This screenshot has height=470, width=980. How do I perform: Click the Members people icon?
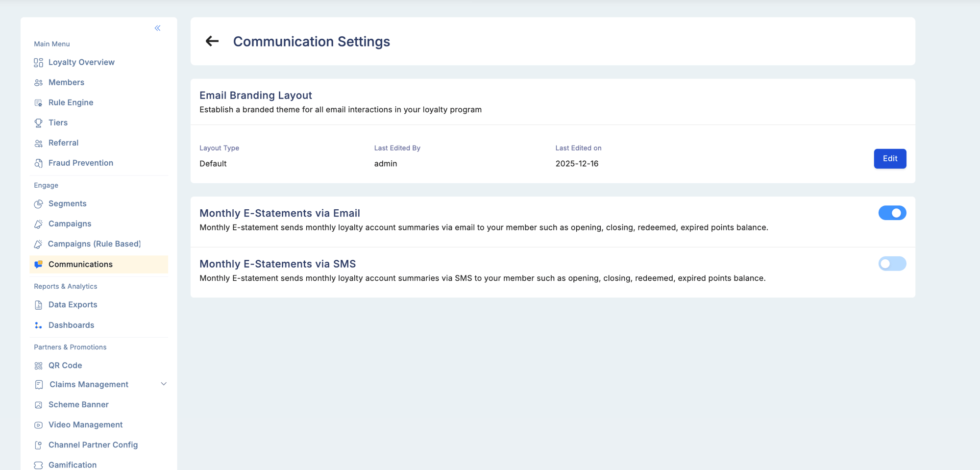38,83
